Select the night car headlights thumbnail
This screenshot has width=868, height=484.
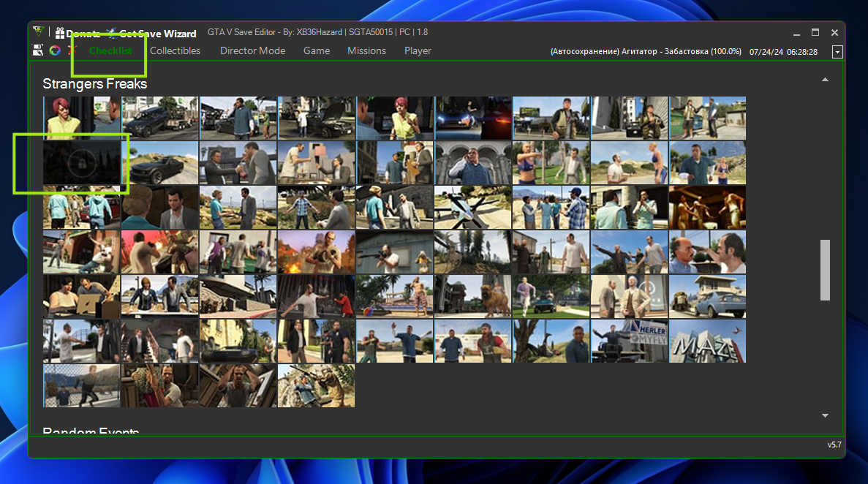click(x=472, y=118)
